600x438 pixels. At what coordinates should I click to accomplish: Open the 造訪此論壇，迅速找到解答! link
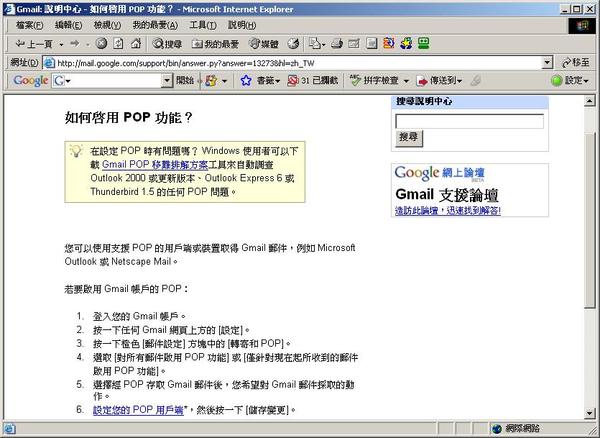point(448,211)
